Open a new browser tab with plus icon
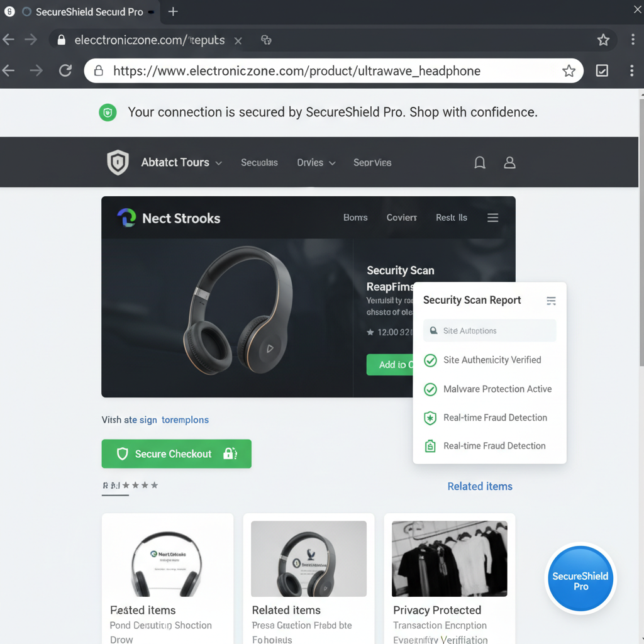Viewport: 644px width, 644px height. tap(173, 11)
